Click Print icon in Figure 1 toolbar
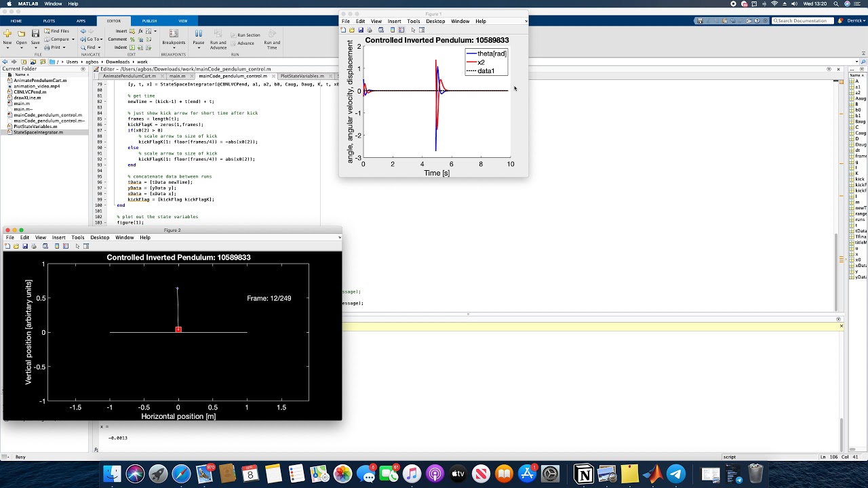 click(x=370, y=30)
